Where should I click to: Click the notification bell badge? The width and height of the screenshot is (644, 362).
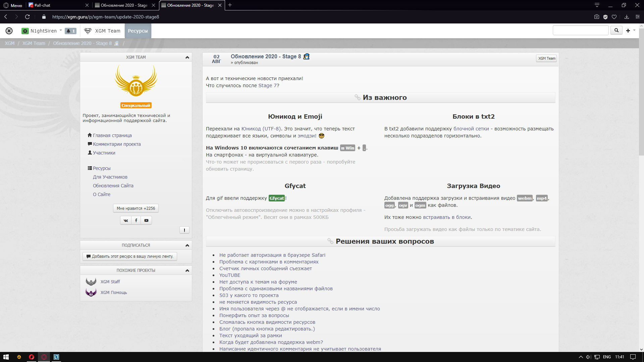click(x=70, y=31)
